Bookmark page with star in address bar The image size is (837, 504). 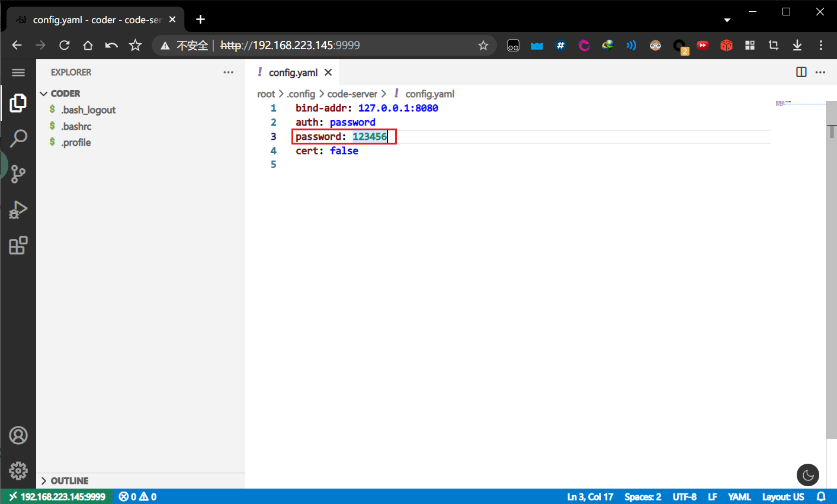tap(483, 45)
